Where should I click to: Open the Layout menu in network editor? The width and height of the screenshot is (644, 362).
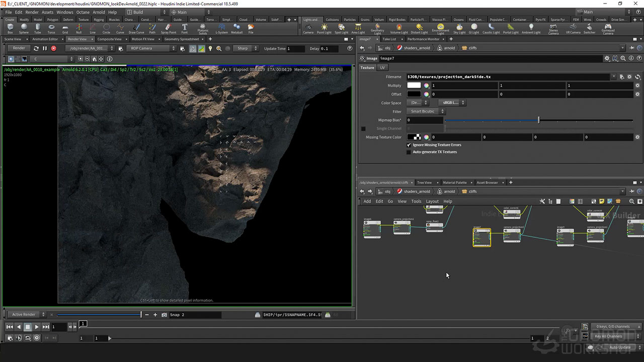click(432, 201)
